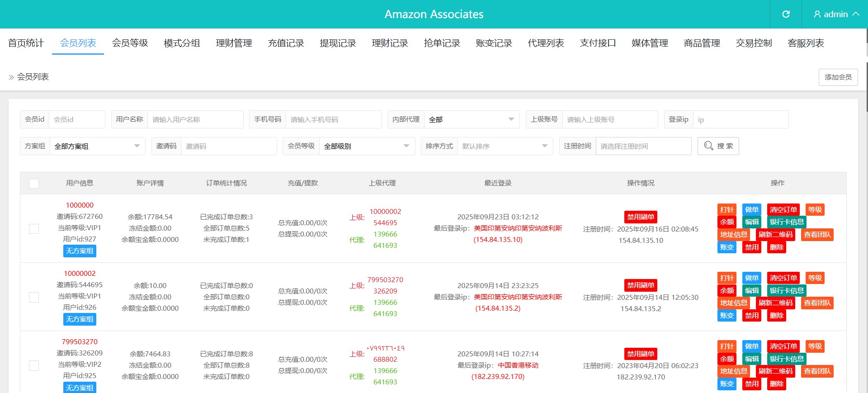The image size is (868, 393).
Task: Select checkbox for member 10000002
Action: tap(34, 297)
